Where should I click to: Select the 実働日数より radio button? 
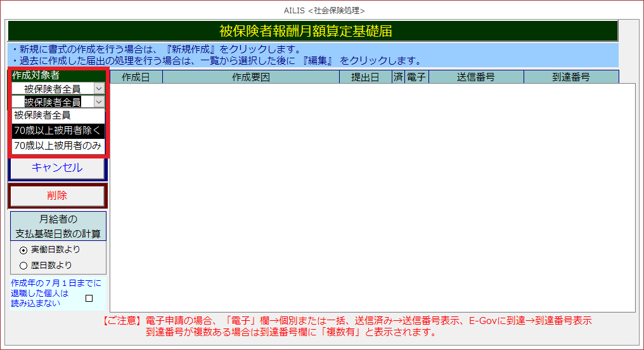pyautogui.click(x=23, y=250)
